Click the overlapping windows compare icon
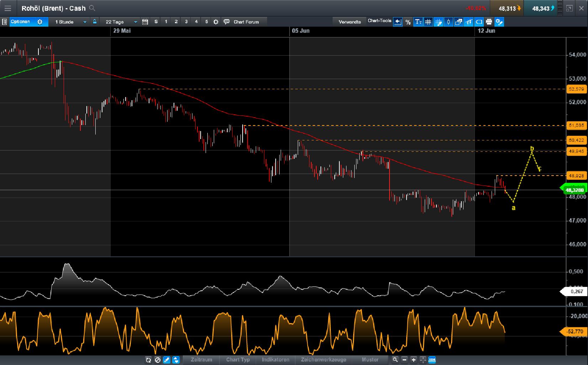The height and width of the screenshot is (365, 588). [459, 22]
